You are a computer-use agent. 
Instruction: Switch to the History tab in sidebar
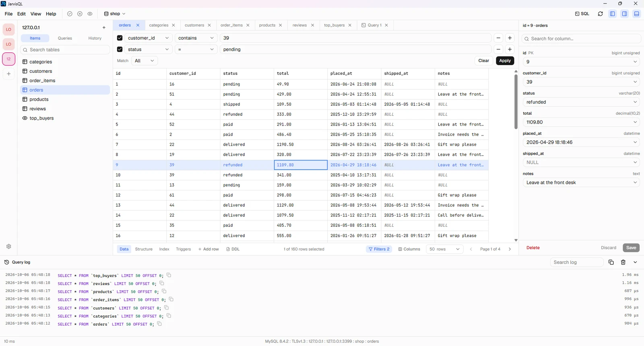pyautogui.click(x=95, y=38)
